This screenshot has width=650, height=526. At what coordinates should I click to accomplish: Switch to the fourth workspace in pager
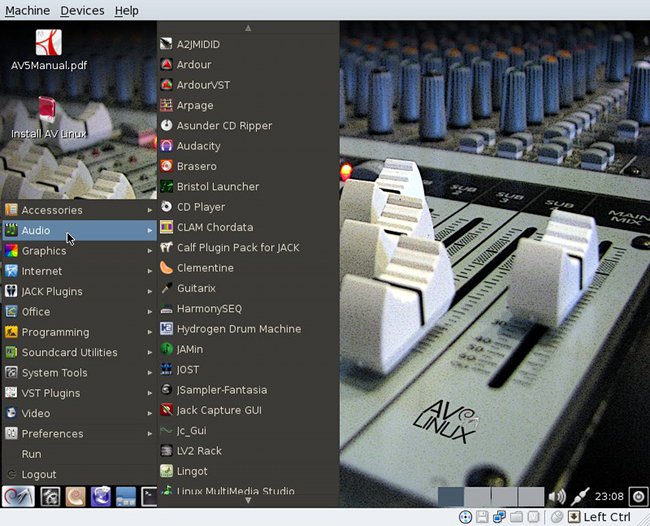531,496
